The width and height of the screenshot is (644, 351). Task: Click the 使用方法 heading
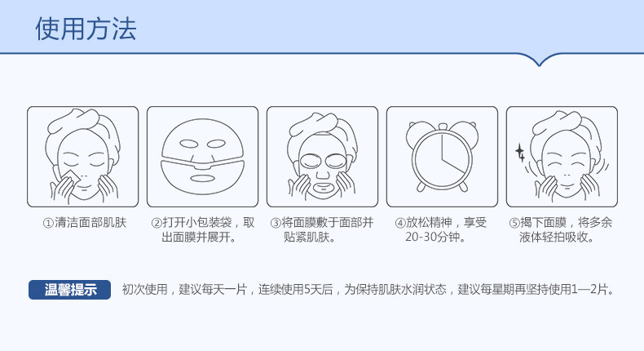pos(86,29)
